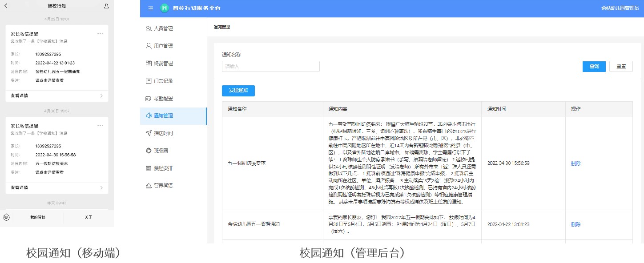Open the ellipsis options on the top message
644x263 pixels.
[101, 33]
